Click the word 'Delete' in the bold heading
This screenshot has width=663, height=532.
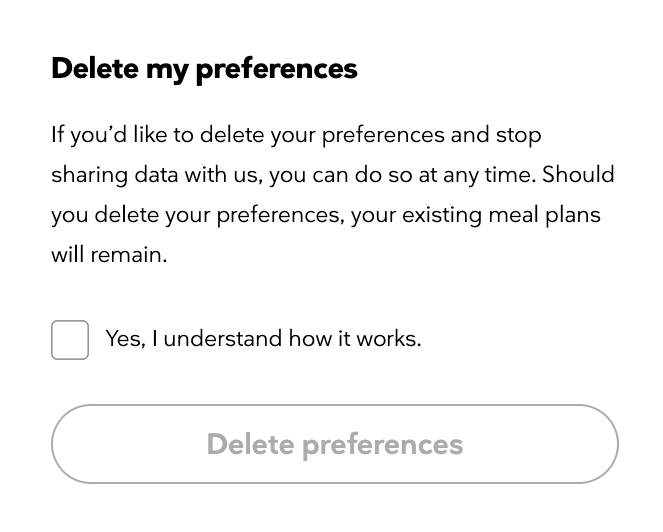click(x=95, y=68)
